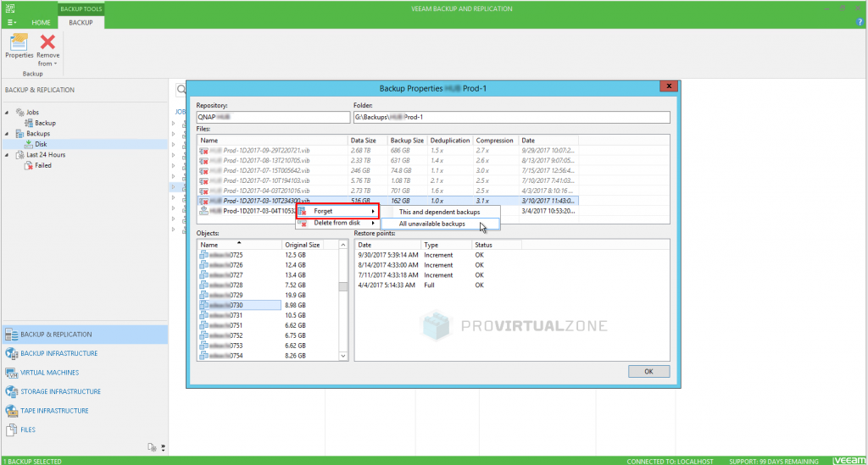868x465 pixels.
Task: Collapse the Last 24 Hours node
Action: tap(7, 155)
